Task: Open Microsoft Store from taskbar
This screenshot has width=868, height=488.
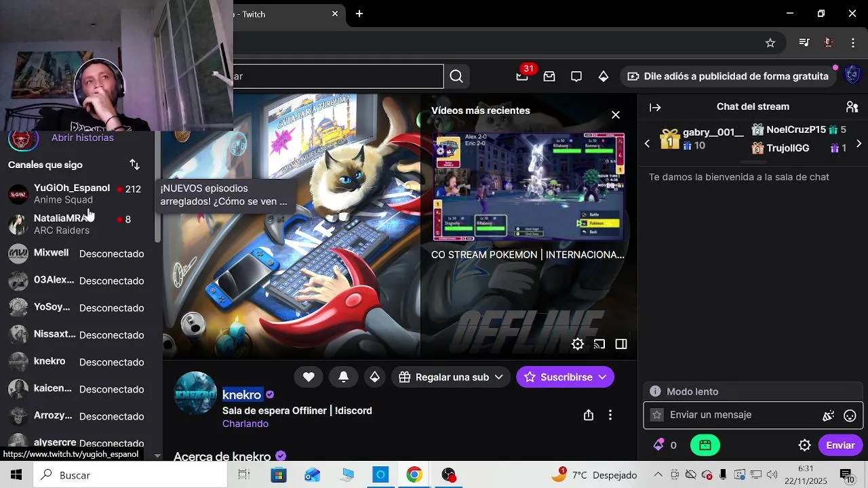Action: [278, 475]
